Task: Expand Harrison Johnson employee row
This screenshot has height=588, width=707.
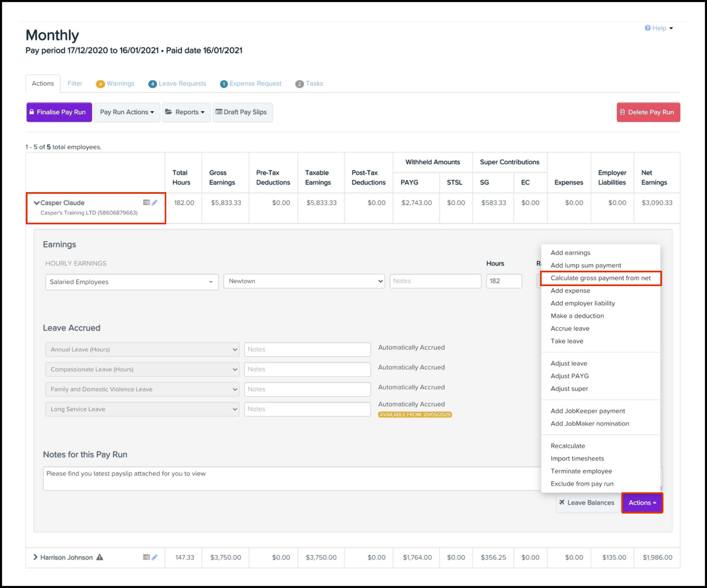Action: [35, 557]
